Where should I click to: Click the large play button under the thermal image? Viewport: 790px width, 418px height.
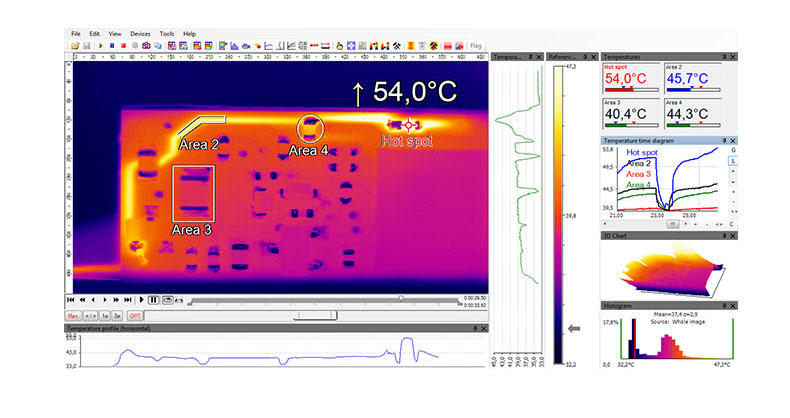[142, 300]
